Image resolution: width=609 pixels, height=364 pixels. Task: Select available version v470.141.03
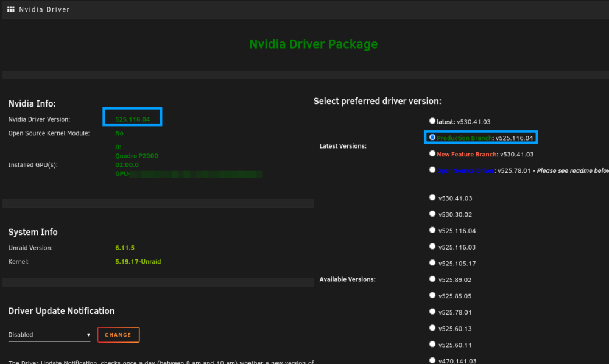click(x=432, y=360)
